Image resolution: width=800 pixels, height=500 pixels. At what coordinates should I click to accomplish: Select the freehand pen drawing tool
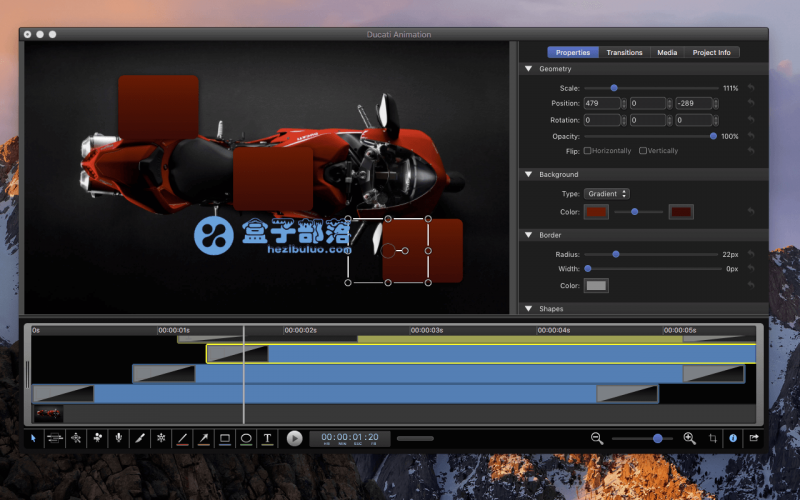pos(140,438)
